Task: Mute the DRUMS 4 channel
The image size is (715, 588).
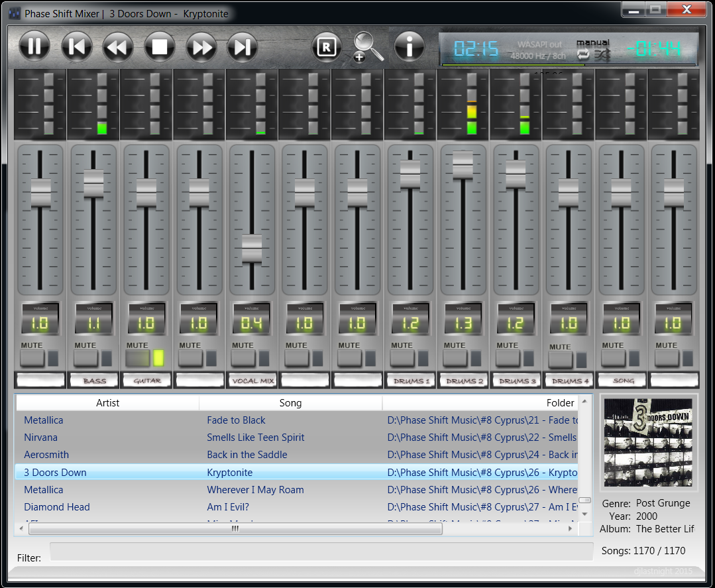Action: 561,360
